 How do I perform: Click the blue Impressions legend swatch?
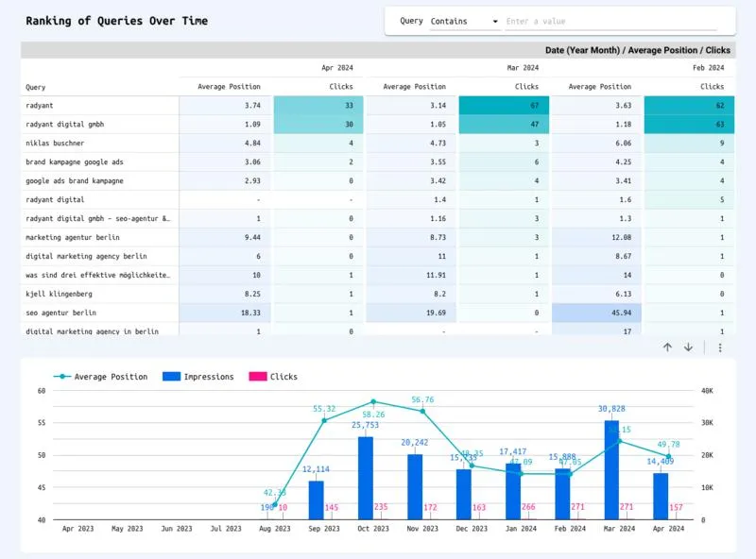pyautogui.click(x=171, y=377)
